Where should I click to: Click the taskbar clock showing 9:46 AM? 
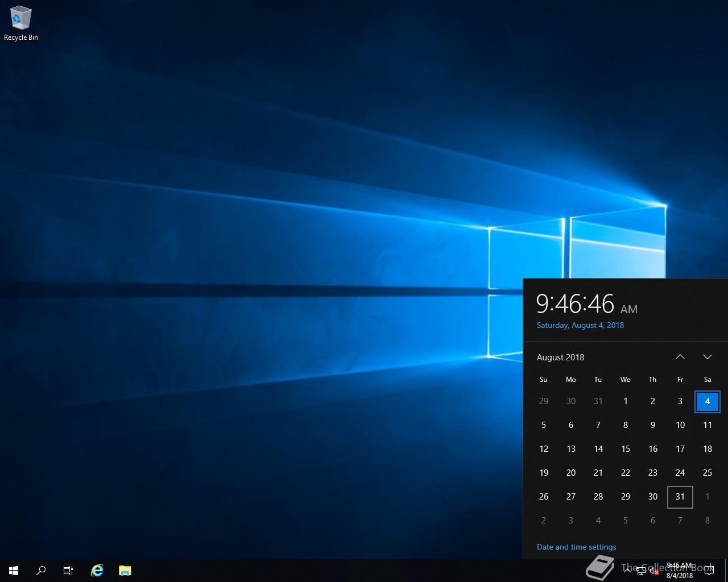(x=680, y=571)
